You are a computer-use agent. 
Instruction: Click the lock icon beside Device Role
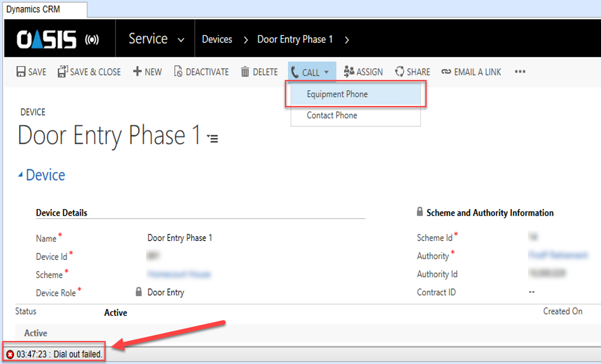point(139,291)
